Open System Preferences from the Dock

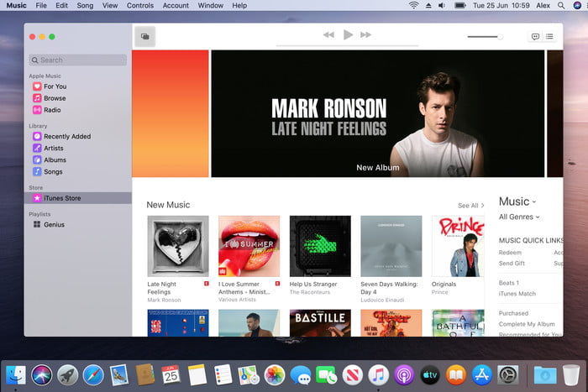(507, 374)
